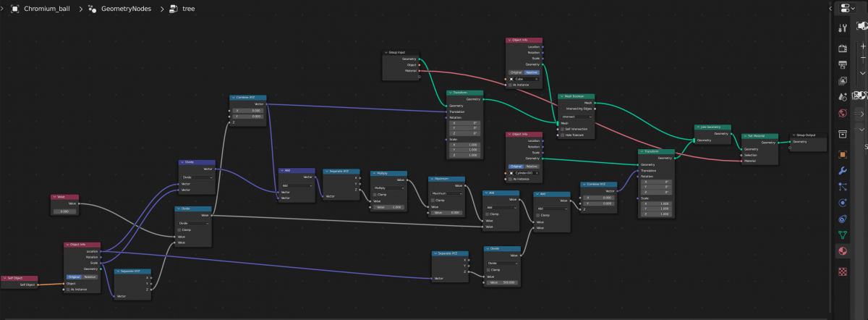Open operation dropdown of bottom Divide node

tap(501, 263)
